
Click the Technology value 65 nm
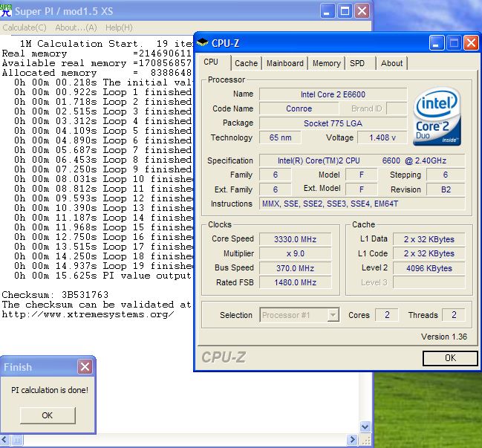[x=280, y=137]
